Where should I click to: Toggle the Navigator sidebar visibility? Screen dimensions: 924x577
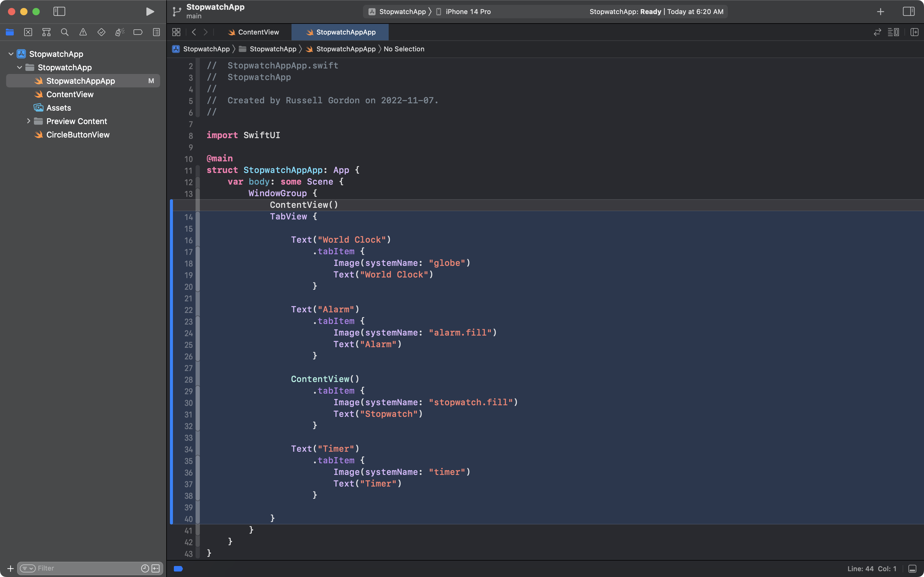58,11
